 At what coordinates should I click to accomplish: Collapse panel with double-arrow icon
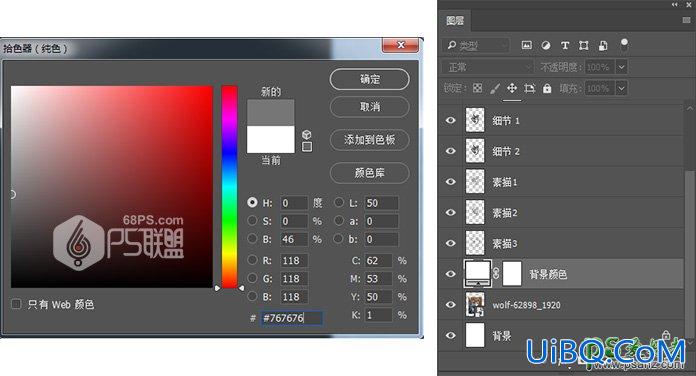coord(675,4)
